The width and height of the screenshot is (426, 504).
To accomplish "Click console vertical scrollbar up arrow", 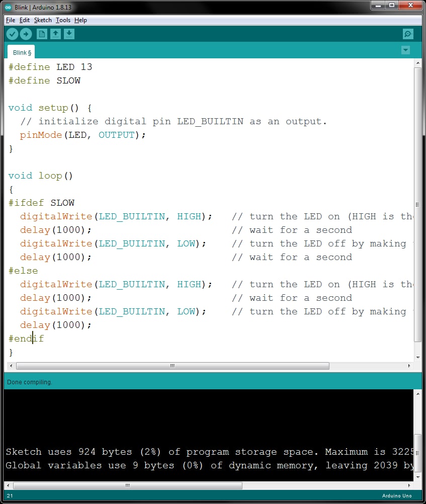I will point(417,394).
